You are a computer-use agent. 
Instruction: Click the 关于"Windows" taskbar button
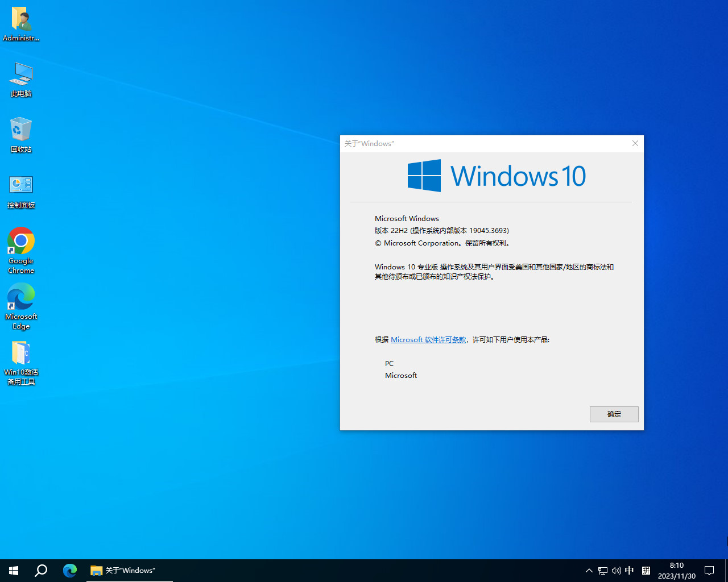(129, 571)
